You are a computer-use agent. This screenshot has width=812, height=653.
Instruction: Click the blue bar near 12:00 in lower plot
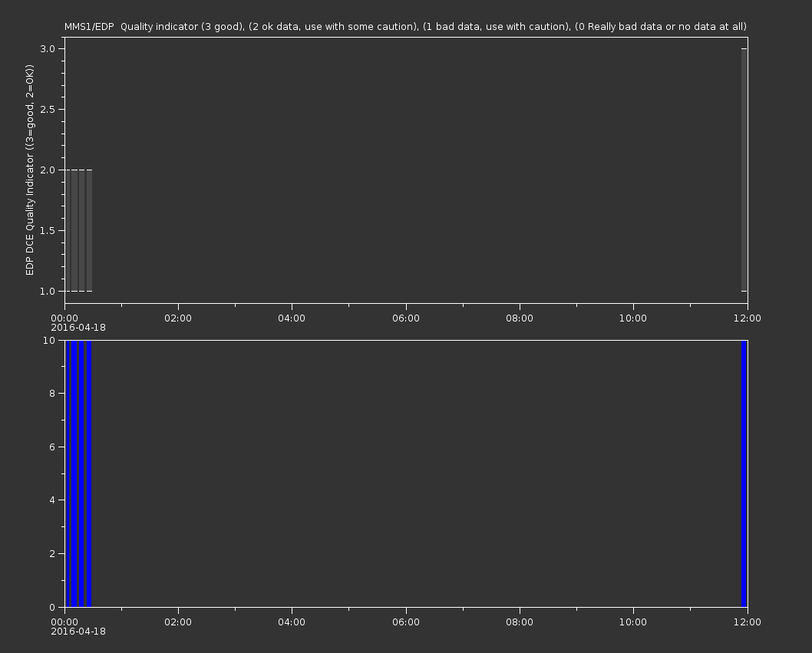[744, 473]
